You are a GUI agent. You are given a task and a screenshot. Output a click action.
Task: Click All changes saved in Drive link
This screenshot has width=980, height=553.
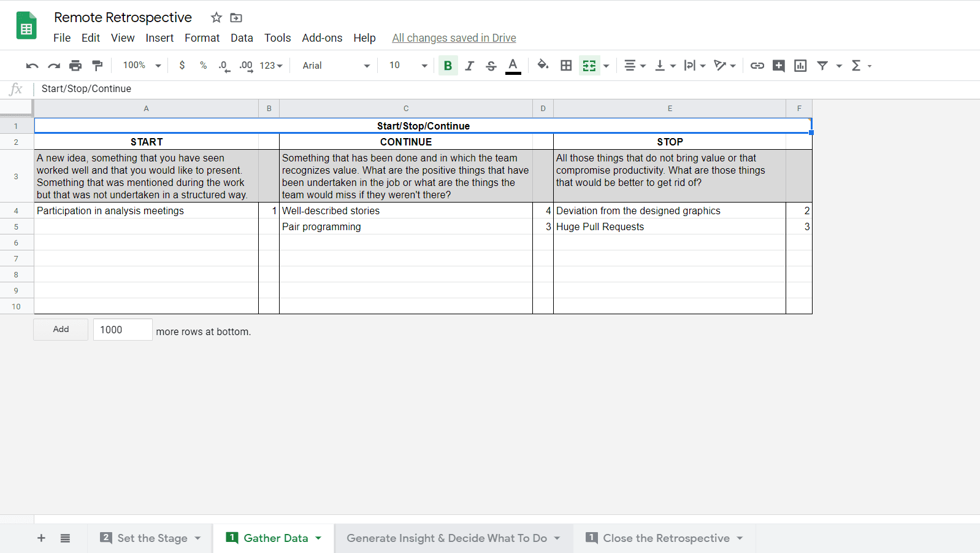(454, 38)
